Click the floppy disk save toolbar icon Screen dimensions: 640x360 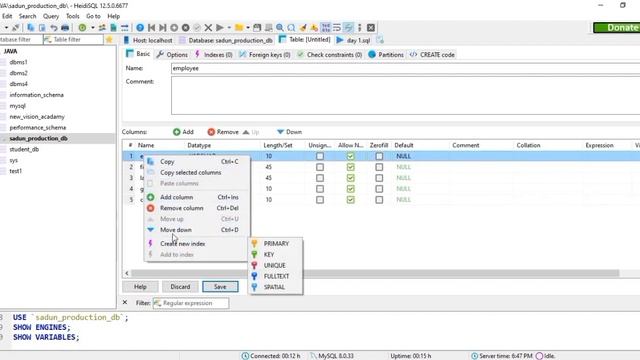(x=257, y=28)
